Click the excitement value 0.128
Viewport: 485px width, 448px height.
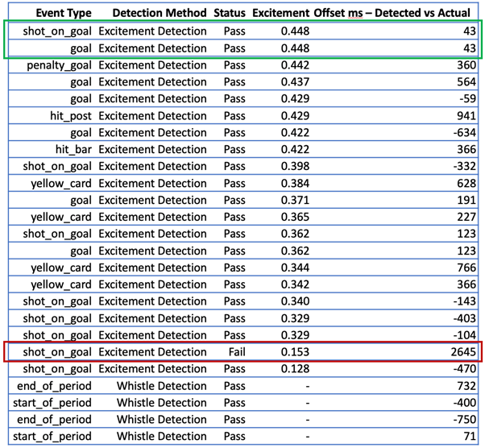pyautogui.click(x=295, y=369)
